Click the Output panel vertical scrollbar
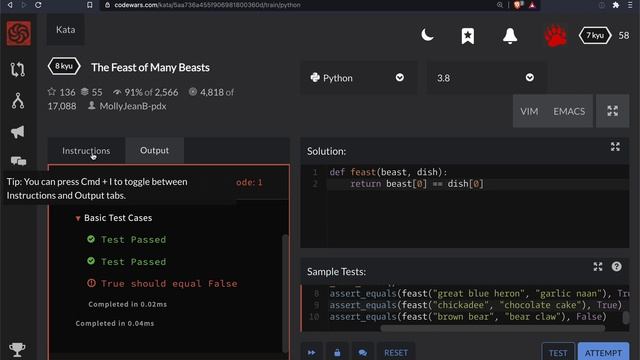This screenshot has width=640, height=360. (285, 293)
